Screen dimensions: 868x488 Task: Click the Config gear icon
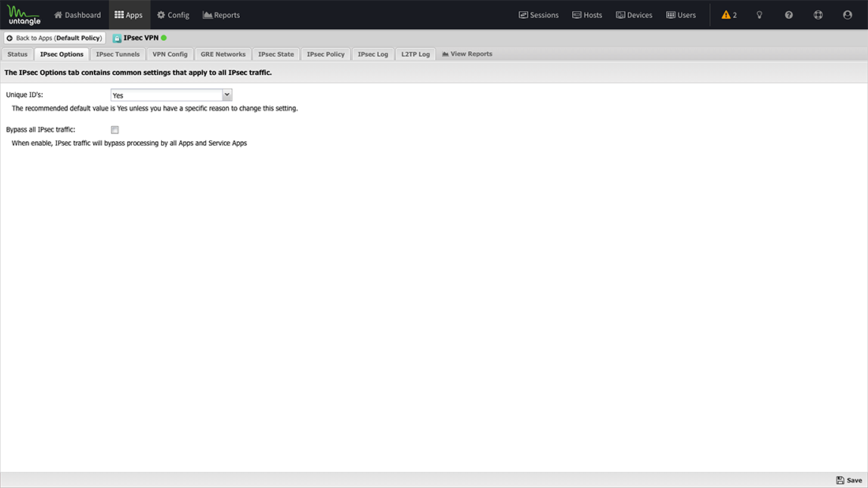coord(161,15)
